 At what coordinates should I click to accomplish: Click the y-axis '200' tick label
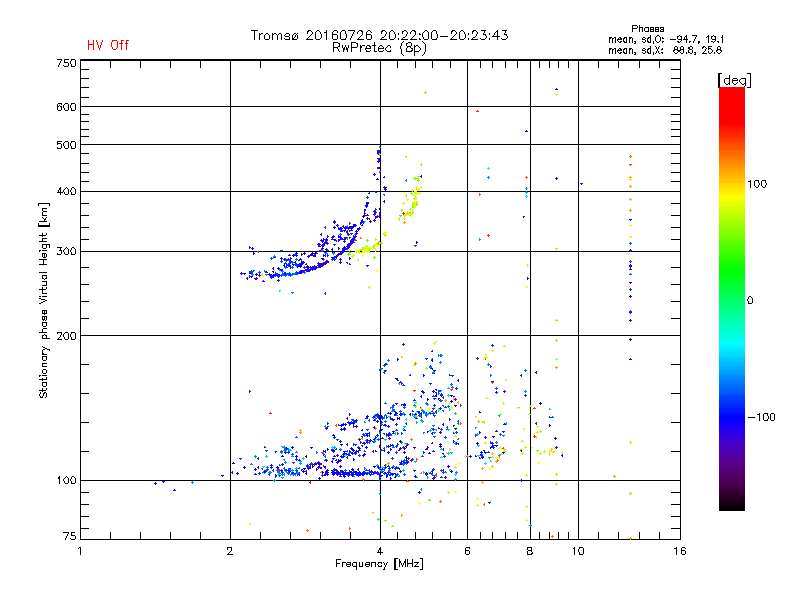coord(66,336)
